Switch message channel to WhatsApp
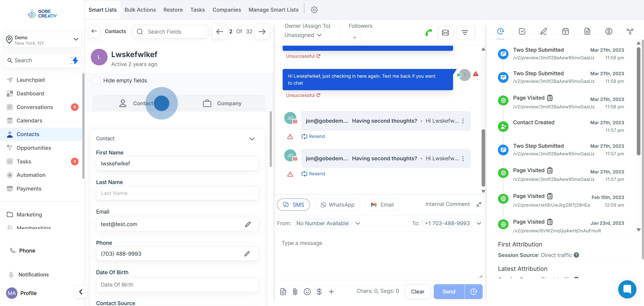The width and height of the screenshot is (644, 306). (337, 205)
